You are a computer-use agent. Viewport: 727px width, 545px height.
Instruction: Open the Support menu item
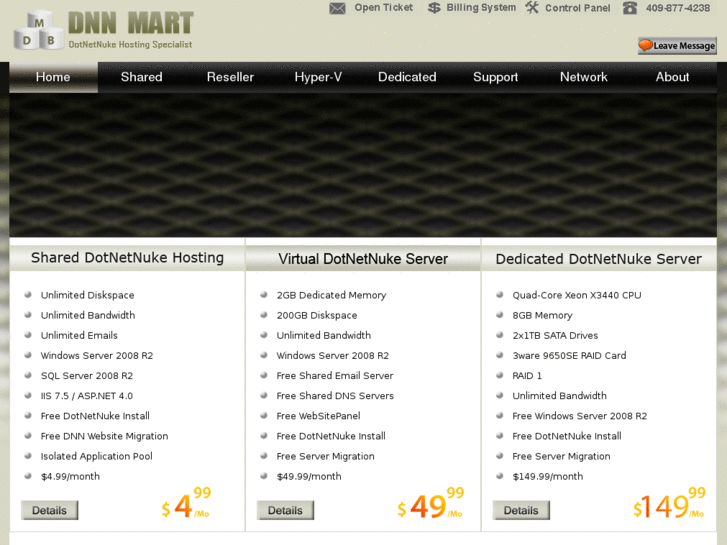click(x=495, y=77)
